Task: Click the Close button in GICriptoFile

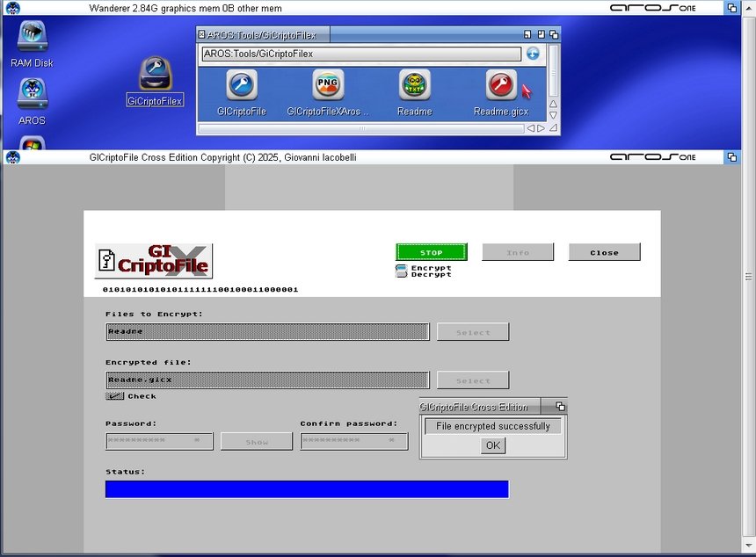Action: point(605,252)
